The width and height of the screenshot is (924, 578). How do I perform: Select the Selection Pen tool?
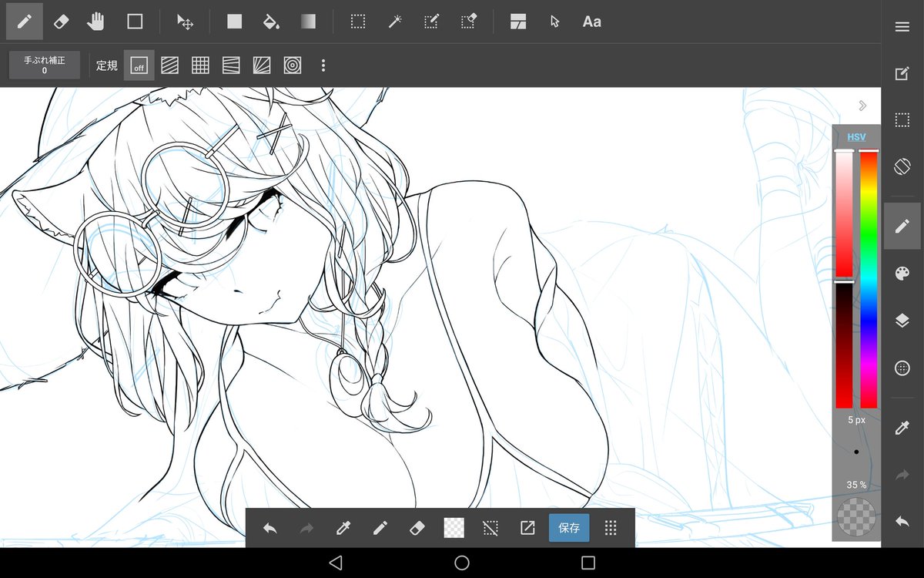pyautogui.click(x=432, y=22)
